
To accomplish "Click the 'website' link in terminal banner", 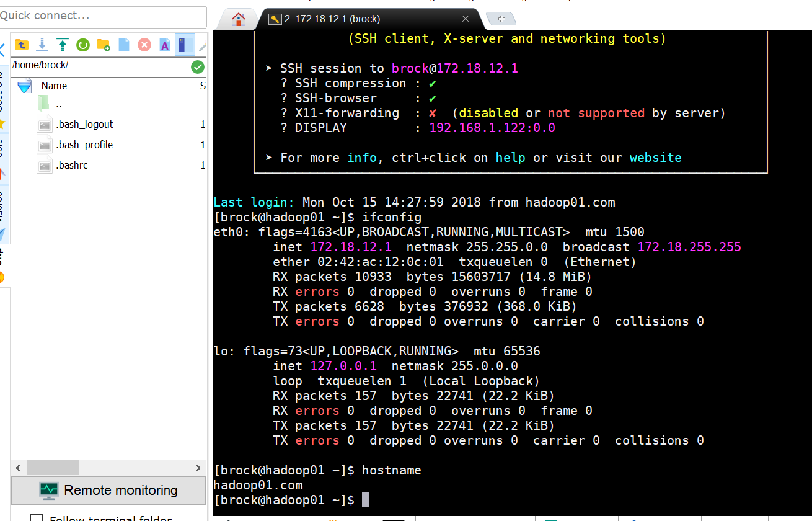I will (x=655, y=158).
